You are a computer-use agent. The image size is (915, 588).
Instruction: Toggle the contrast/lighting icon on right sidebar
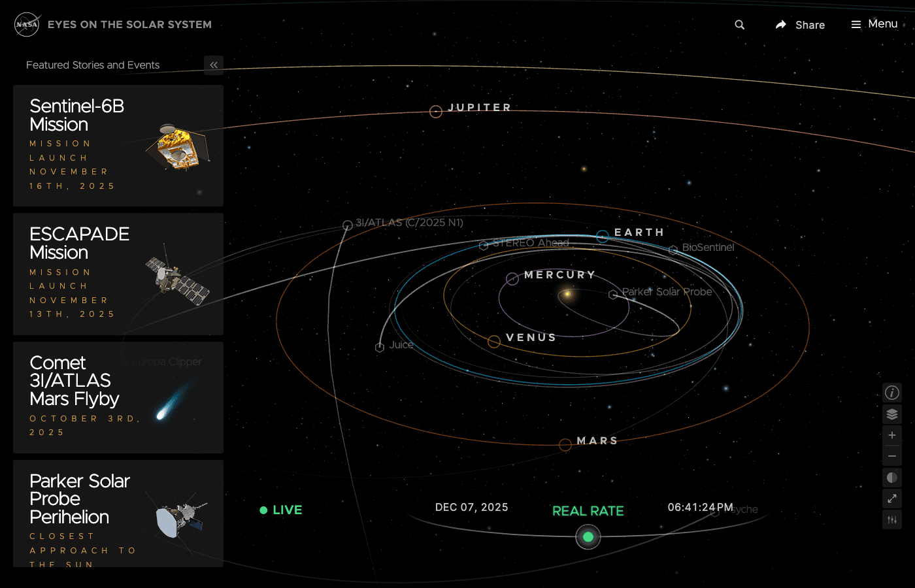[891, 477]
